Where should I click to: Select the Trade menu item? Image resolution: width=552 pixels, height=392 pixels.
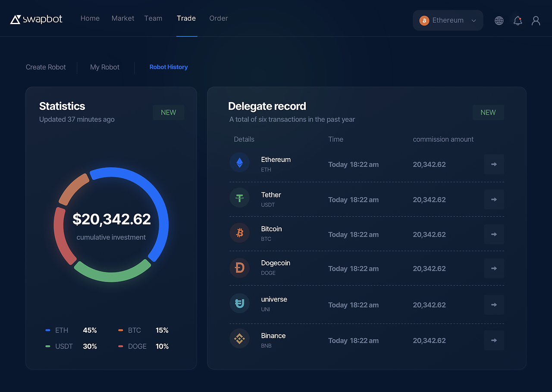pos(186,18)
